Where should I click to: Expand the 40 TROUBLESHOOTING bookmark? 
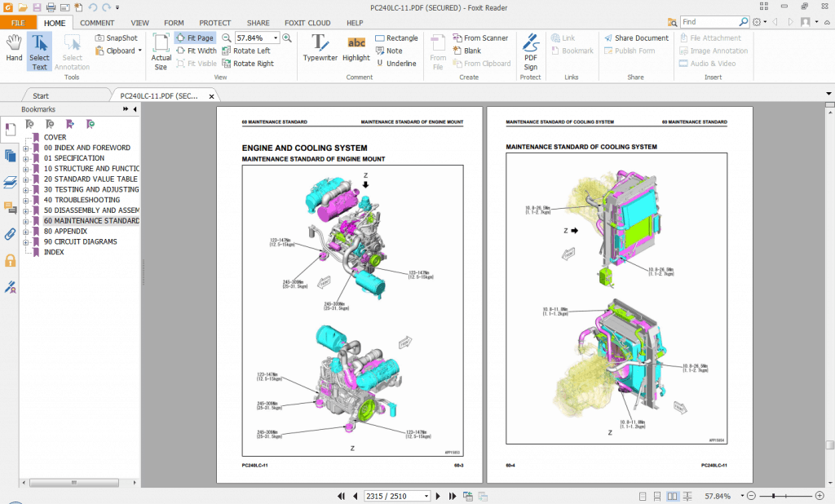coord(25,201)
